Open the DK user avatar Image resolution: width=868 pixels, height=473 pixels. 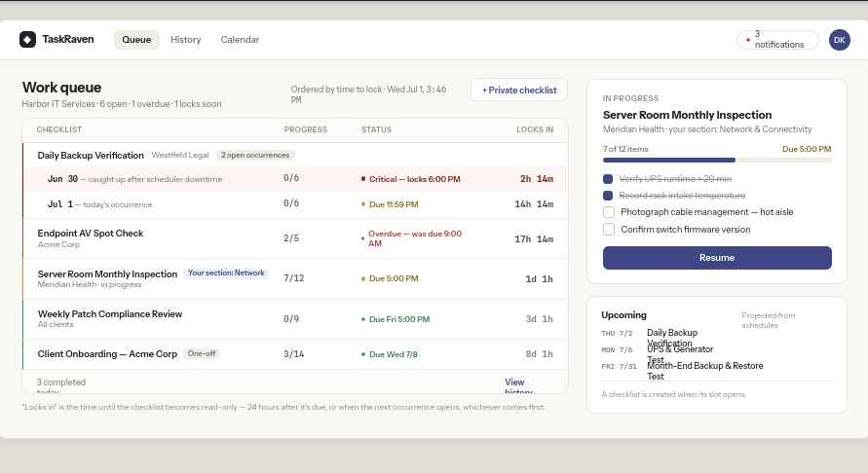[x=839, y=40]
